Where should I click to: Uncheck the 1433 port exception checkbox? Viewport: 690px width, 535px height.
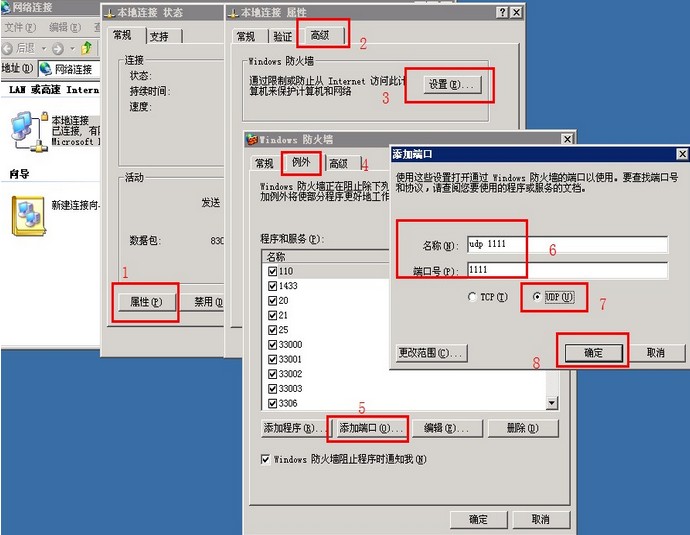tap(273, 285)
